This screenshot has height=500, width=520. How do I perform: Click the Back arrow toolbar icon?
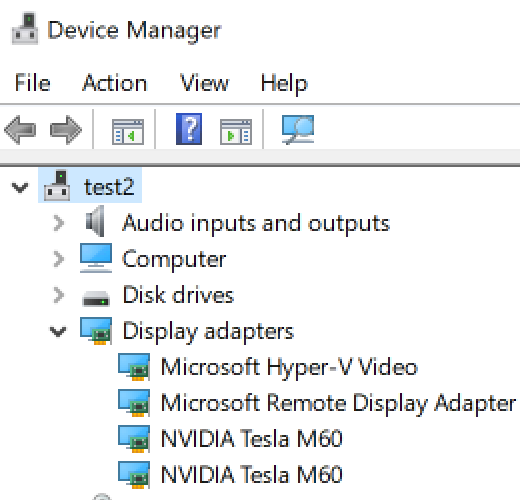[20, 130]
